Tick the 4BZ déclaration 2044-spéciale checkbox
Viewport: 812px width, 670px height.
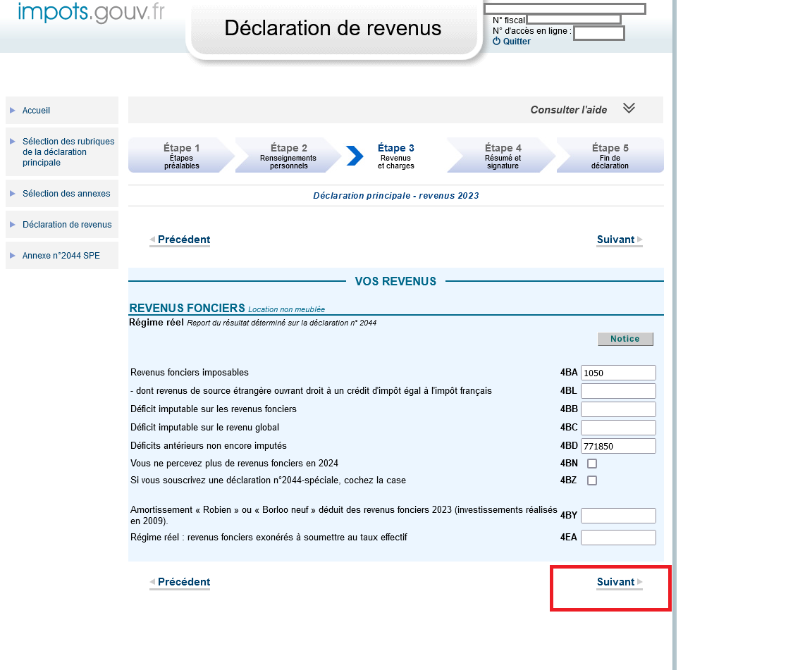pos(592,480)
